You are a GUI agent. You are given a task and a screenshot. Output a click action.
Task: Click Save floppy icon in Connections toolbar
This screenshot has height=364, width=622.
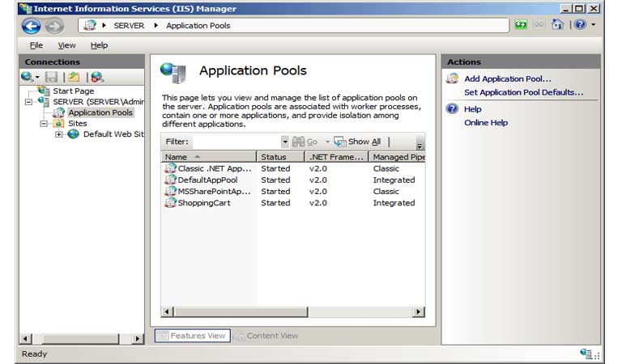coord(52,77)
